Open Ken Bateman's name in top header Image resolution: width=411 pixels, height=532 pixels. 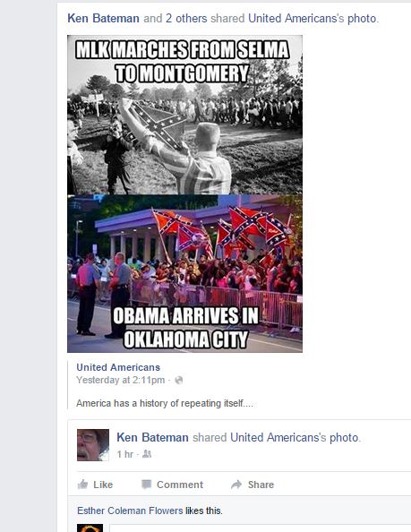(104, 18)
